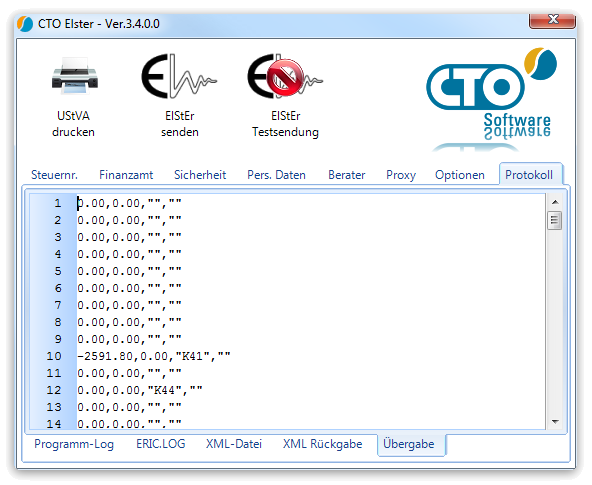The height and width of the screenshot is (485, 592).
Task: Go to the Berater tab
Action: point(347,175)
